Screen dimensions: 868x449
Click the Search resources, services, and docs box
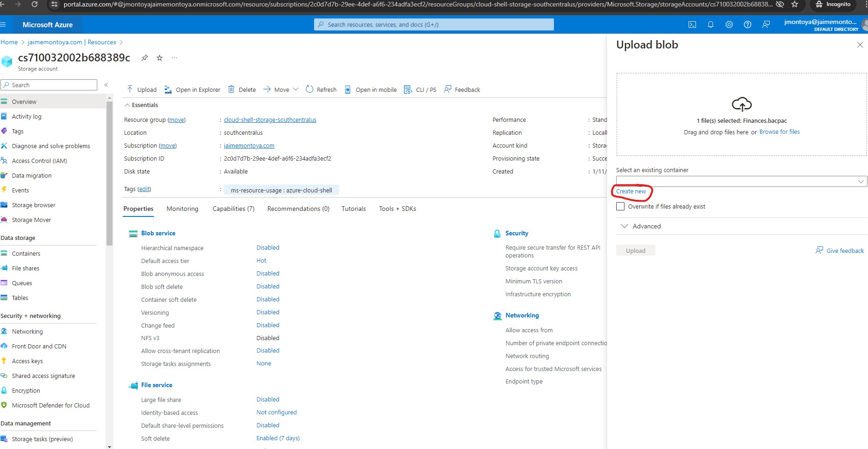pyautogui.click(x=434, y=24)
